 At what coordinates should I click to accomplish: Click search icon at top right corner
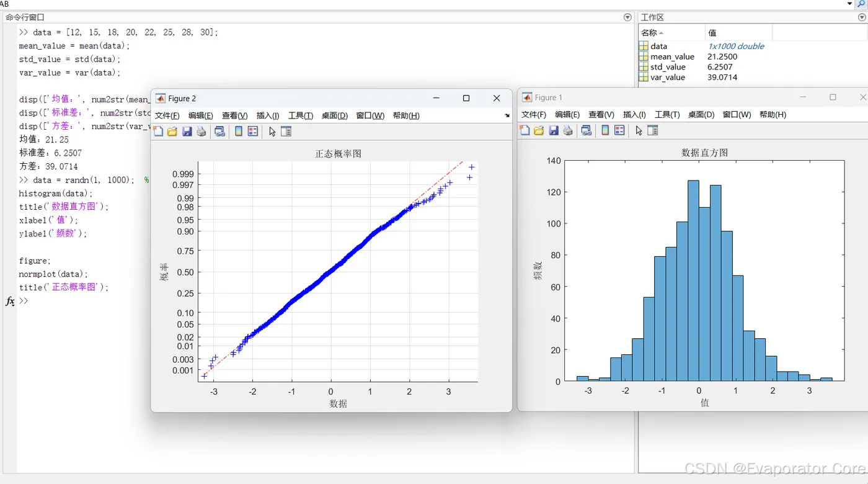(x=861, y=4)
